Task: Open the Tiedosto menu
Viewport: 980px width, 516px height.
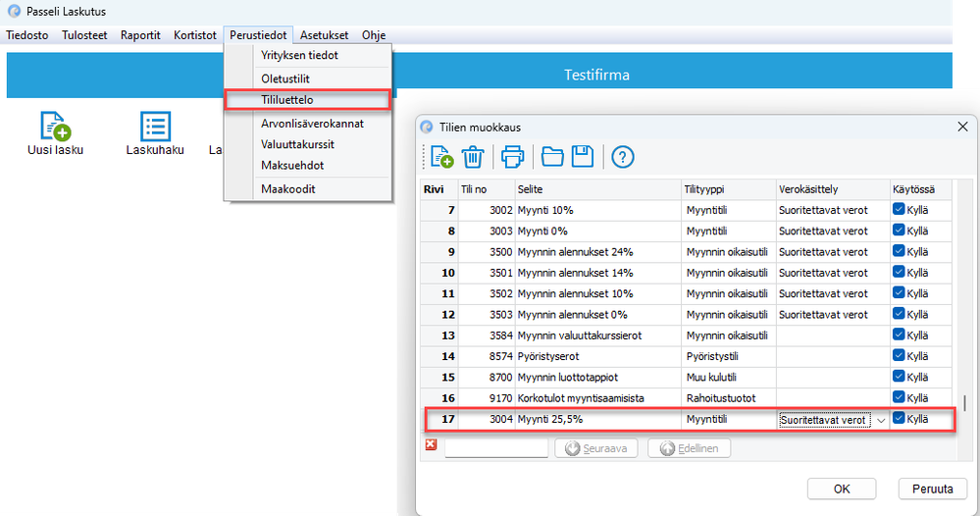Action: (x=26, y=35)
